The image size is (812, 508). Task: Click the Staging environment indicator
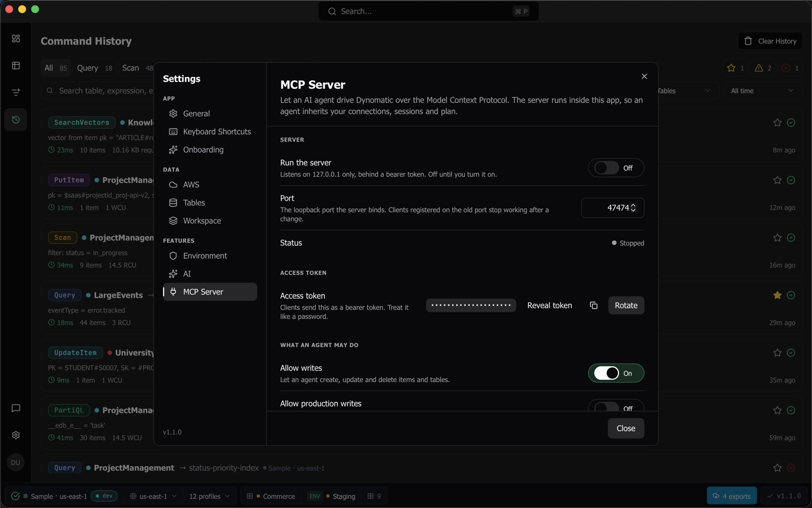coord(332,496)
